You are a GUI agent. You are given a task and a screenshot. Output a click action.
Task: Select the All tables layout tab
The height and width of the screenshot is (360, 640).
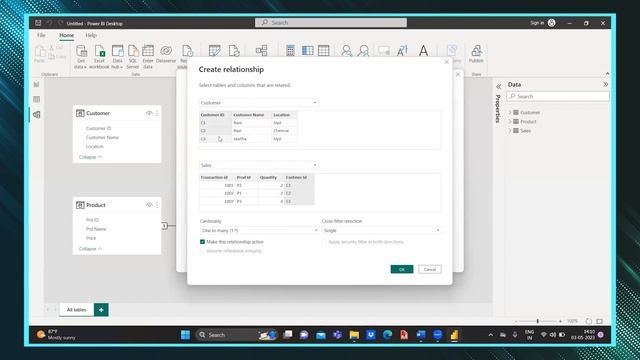tap(76, 310)
